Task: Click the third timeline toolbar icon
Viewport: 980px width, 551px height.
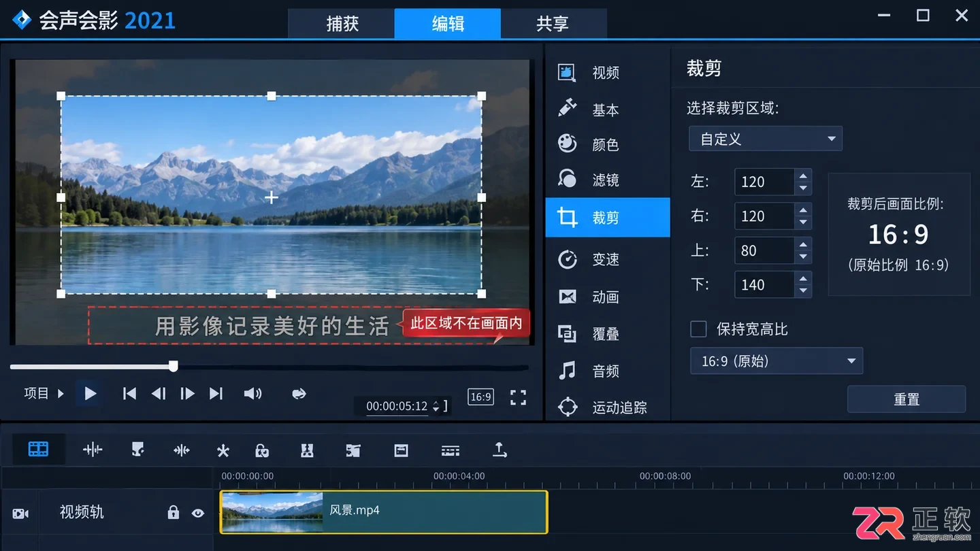Action: 137,450
